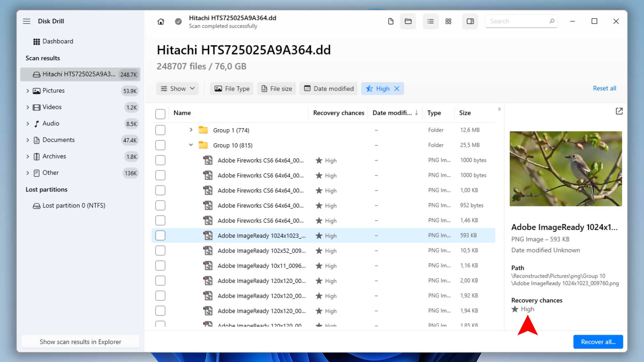This screenshot has width=644, height=362.
Task: Check the Adobe ImageReady 102x52 file checkbox
Action: 160,251
